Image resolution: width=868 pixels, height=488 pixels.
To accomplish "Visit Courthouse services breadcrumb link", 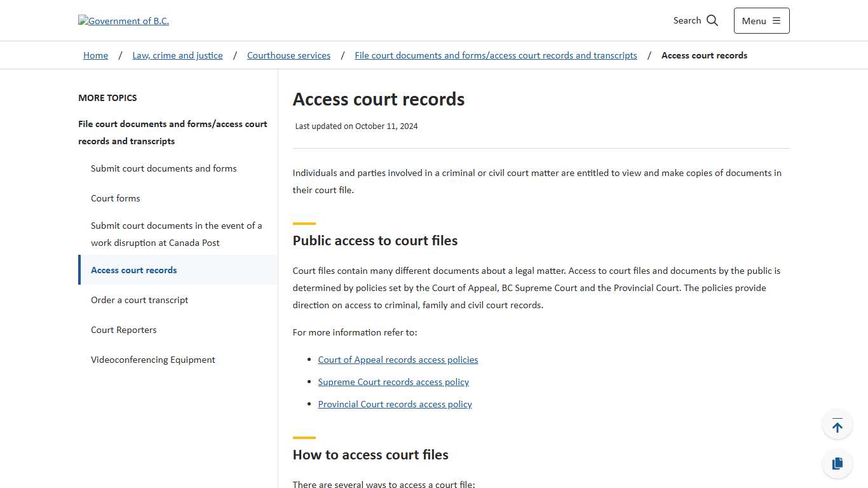I will (288, 55).
